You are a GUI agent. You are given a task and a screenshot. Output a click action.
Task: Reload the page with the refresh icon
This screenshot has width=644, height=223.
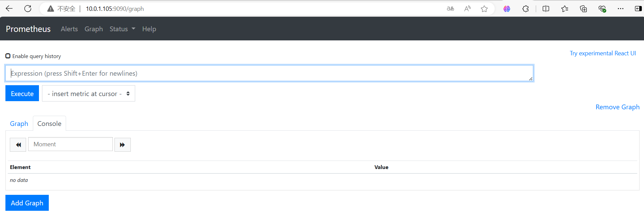coord(28,8)
